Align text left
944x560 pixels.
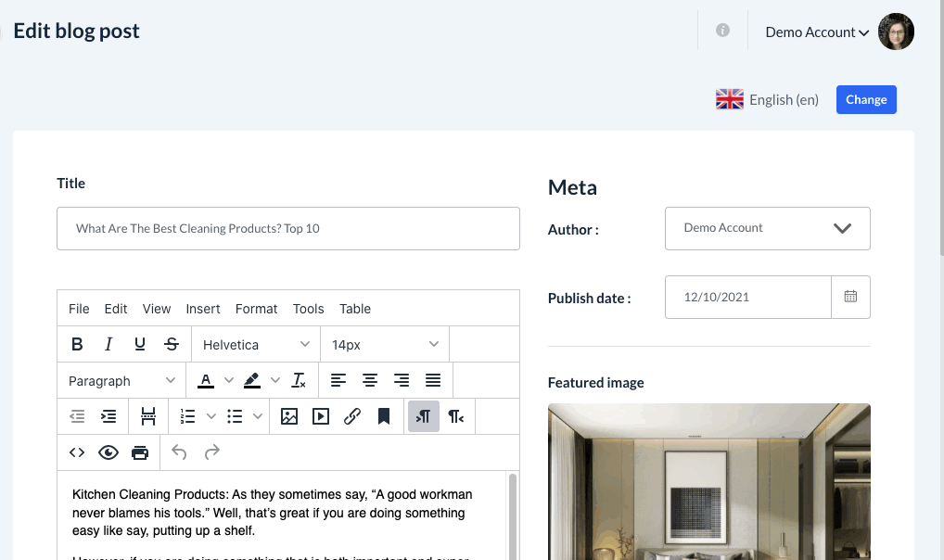(x=338, y=380)
